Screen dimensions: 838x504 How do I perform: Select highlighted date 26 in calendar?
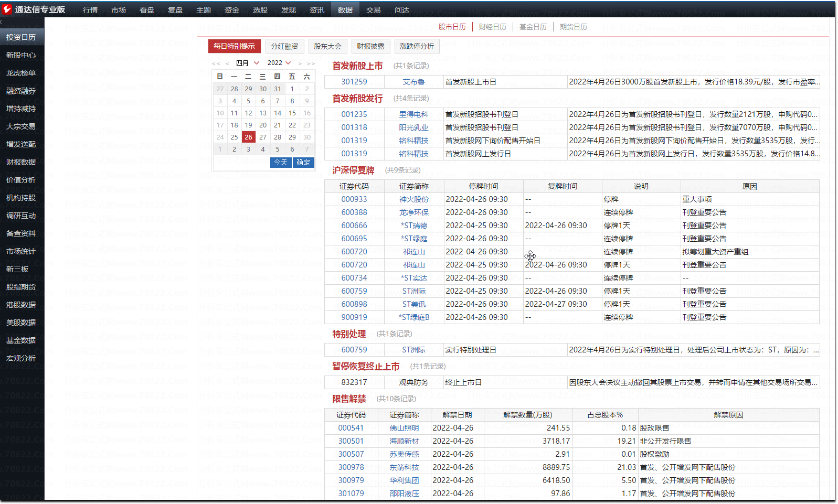249,137
